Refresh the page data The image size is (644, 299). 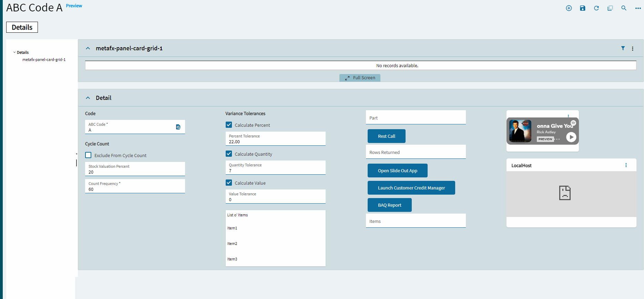[596, 8]
